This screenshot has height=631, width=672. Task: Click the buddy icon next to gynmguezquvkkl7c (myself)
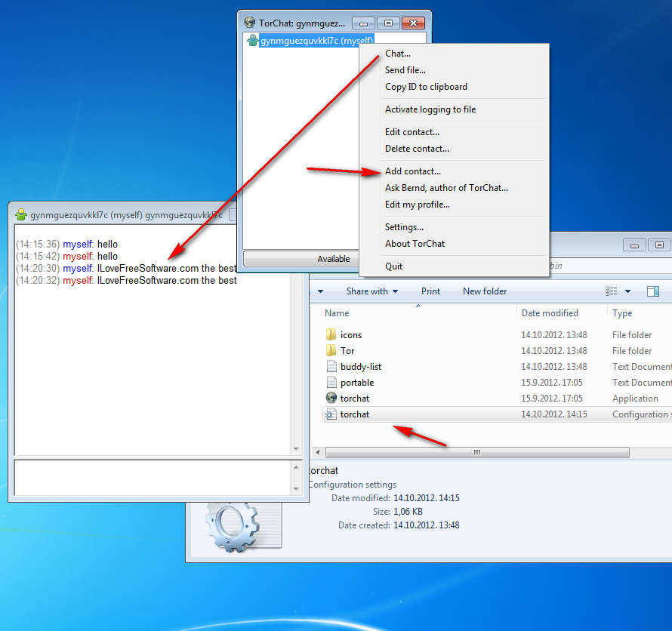[252, 40]
